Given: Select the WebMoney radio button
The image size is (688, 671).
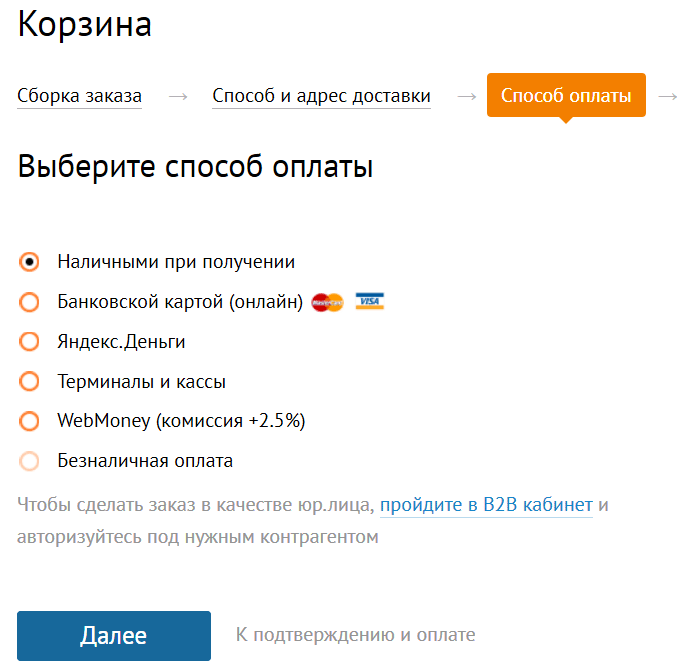Looking at the screenshot, I should [29, 421].
